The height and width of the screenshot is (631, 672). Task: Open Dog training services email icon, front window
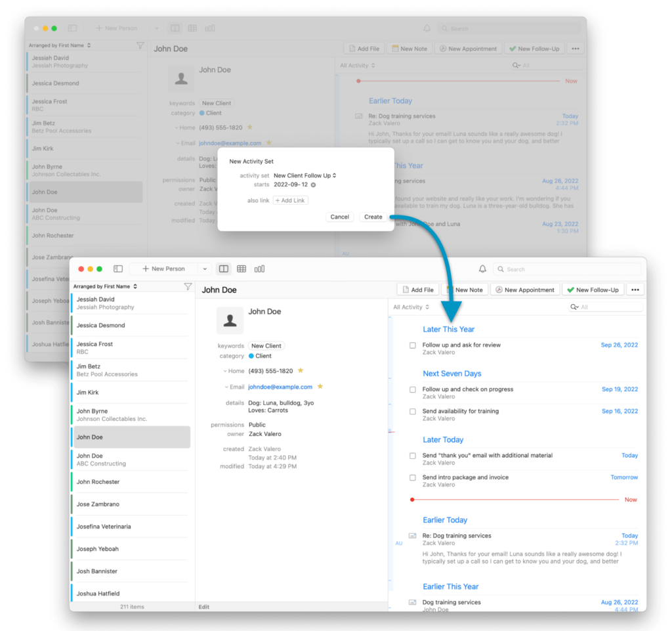412,602
